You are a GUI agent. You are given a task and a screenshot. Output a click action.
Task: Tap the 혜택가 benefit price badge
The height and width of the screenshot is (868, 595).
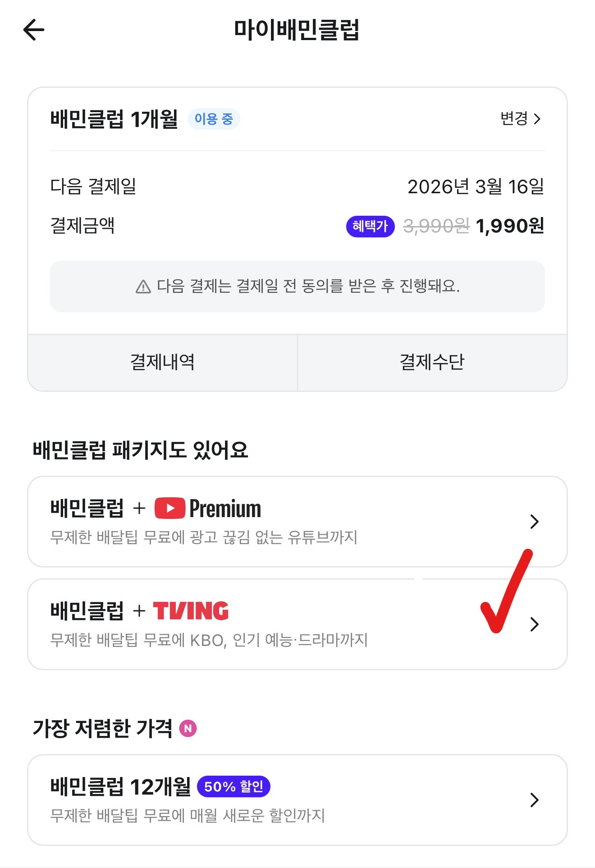click(x=370, y=226)
